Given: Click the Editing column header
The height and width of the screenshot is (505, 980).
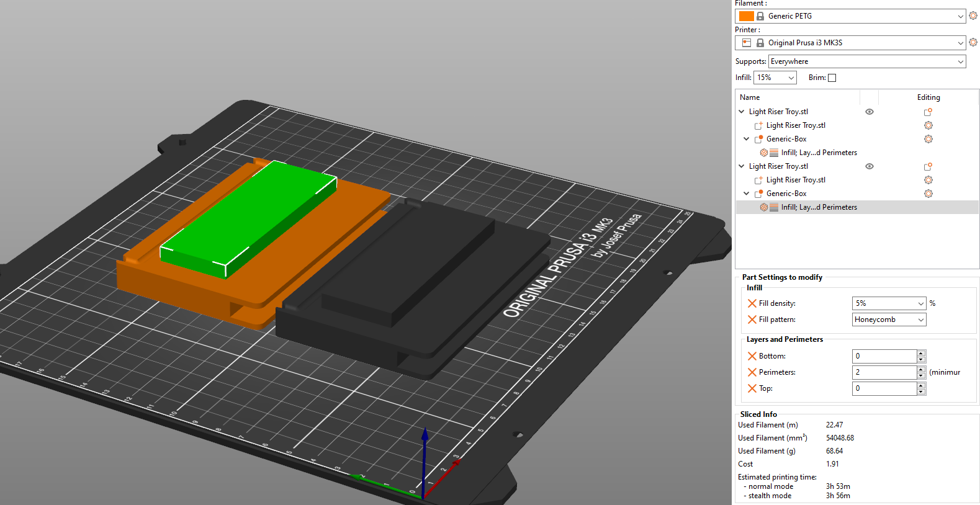Looking at the screenshot, I should click(x=928, y=97).
